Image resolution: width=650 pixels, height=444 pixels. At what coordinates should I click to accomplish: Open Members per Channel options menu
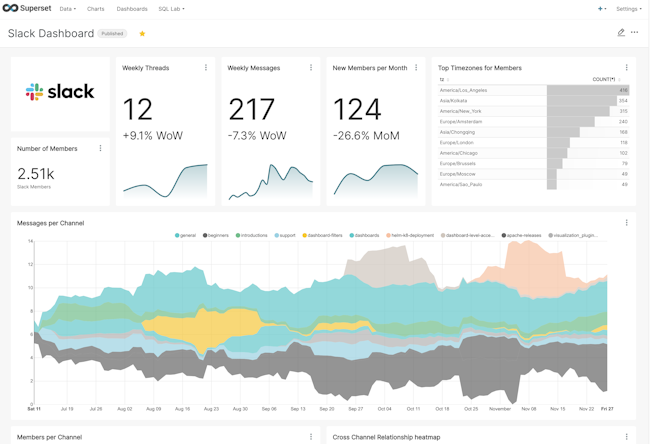(x=311, y=437)
